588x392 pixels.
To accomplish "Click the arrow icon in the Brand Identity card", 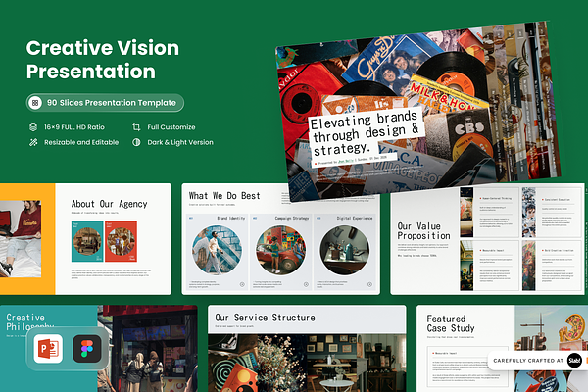I will tap(242, 284).
